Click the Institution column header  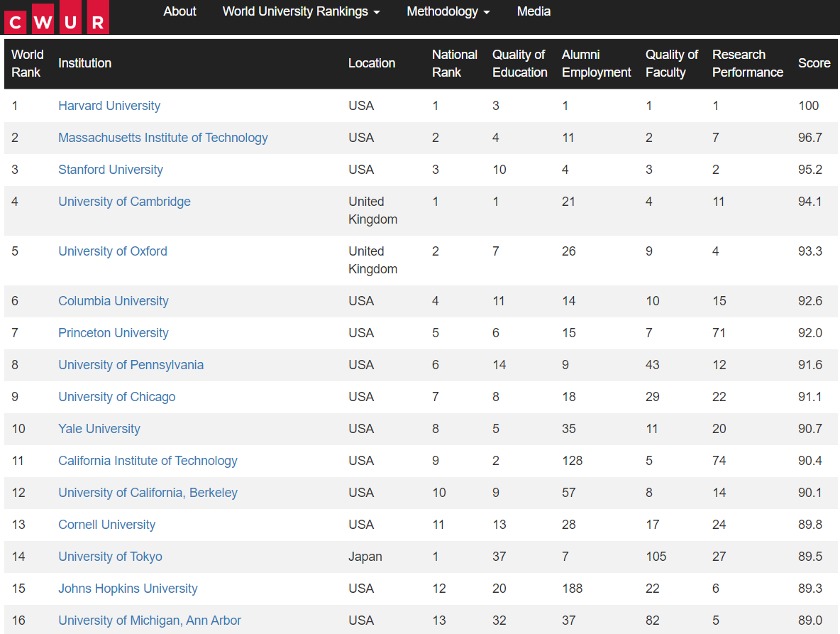(84, 63)
